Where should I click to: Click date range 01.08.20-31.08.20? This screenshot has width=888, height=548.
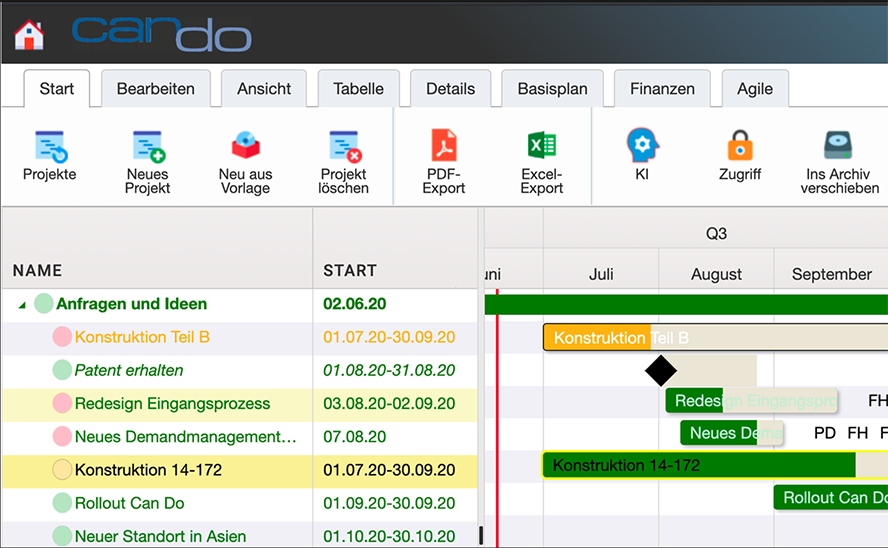389,370
